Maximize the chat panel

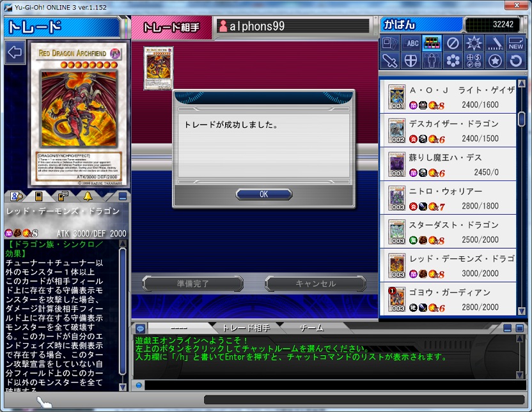(520, 328)
